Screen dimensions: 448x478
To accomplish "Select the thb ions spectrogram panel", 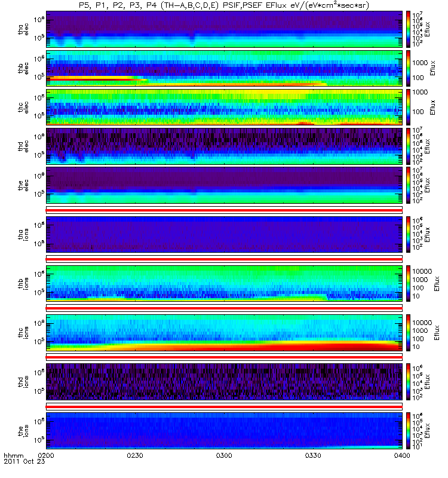I will (x=224, y=283).
